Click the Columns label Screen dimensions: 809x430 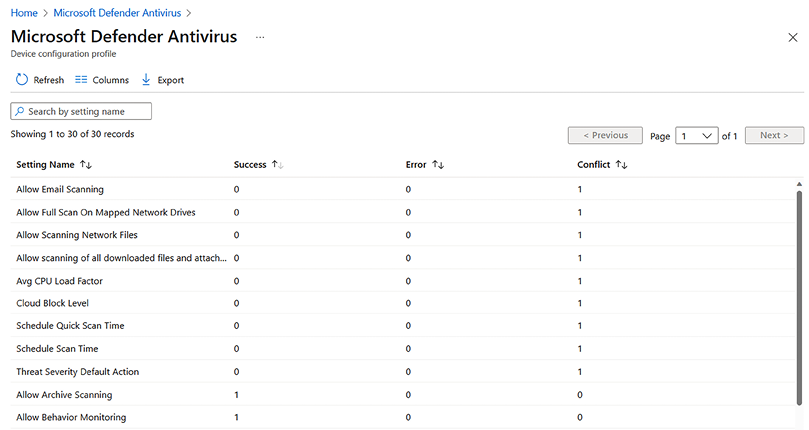(110, 80)
